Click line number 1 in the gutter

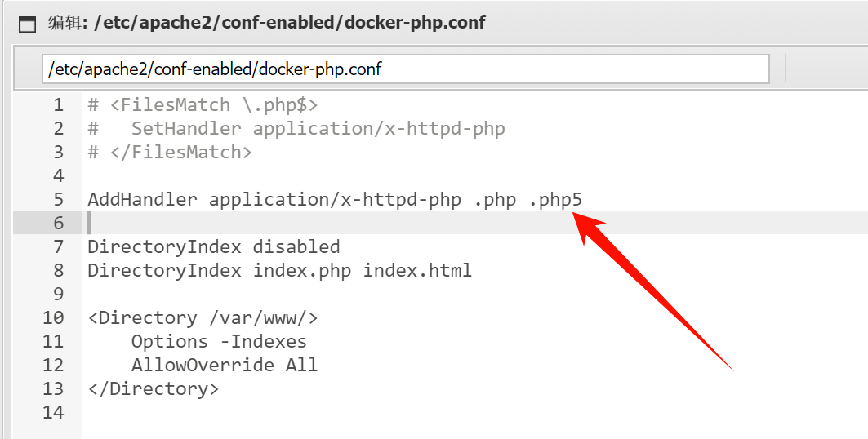coord(58,105)
